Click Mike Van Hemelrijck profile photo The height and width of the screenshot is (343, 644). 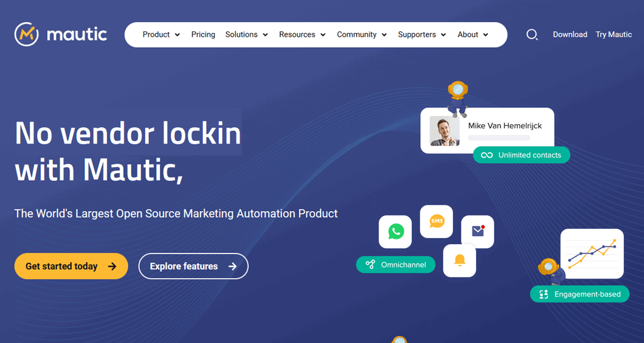click(444, 131)
